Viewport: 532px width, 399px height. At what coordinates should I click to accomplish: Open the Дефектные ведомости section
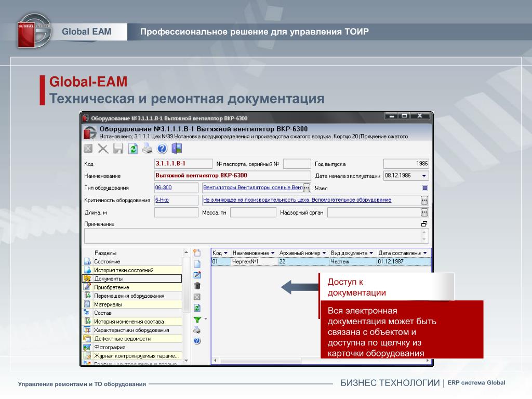coord(132,339)
